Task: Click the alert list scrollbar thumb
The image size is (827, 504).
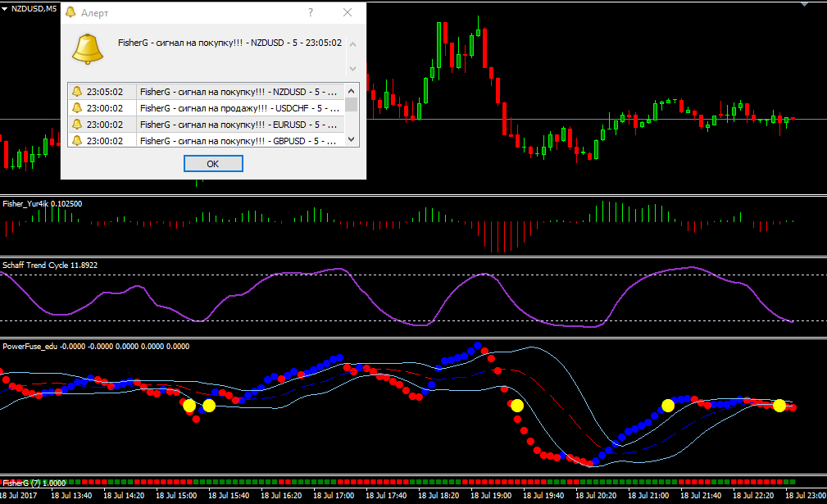Action: pyautogui.click(x=352, y=104)
